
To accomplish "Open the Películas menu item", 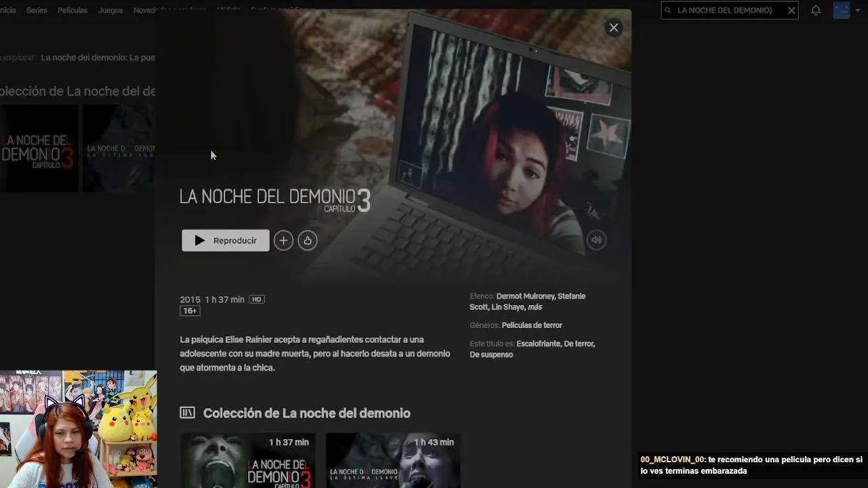I will pos(73,10).
